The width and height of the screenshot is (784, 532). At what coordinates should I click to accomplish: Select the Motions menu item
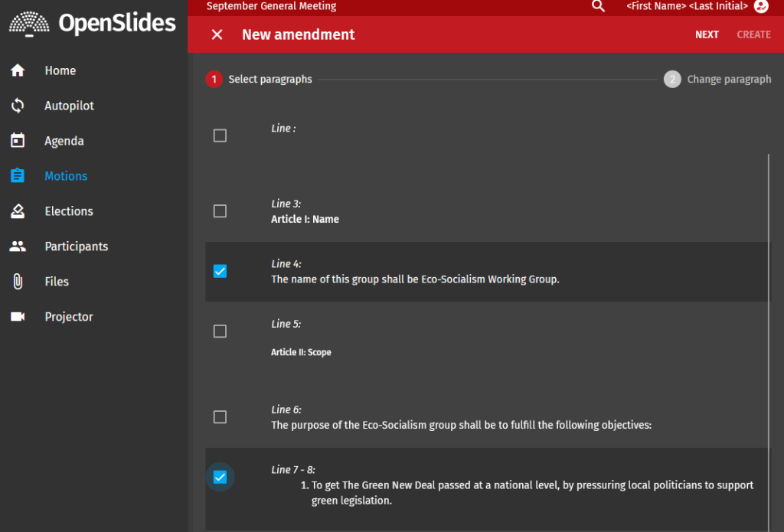[66, 176]
